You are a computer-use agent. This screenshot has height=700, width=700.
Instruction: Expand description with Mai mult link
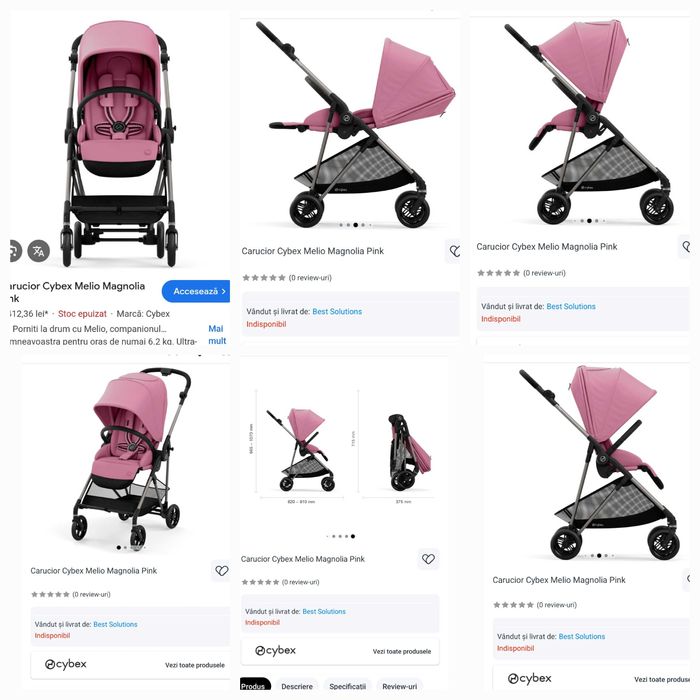[x=217, y=335]
